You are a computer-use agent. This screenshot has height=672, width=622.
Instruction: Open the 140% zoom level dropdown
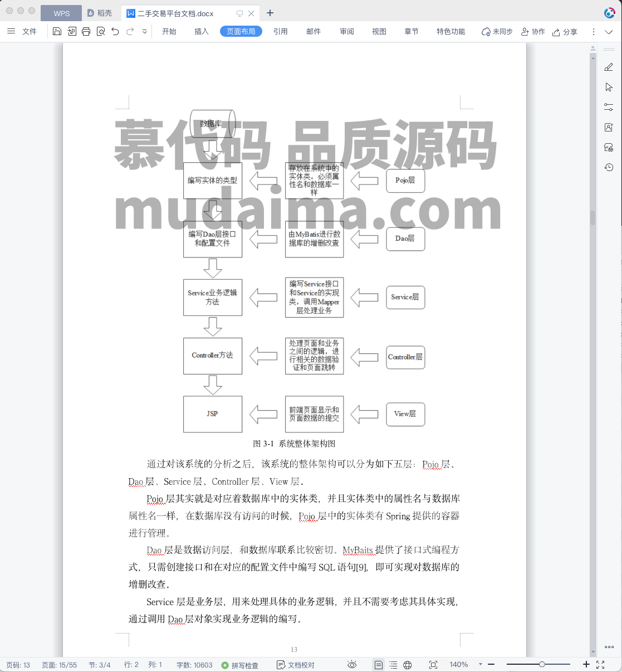tap(466, 665)
